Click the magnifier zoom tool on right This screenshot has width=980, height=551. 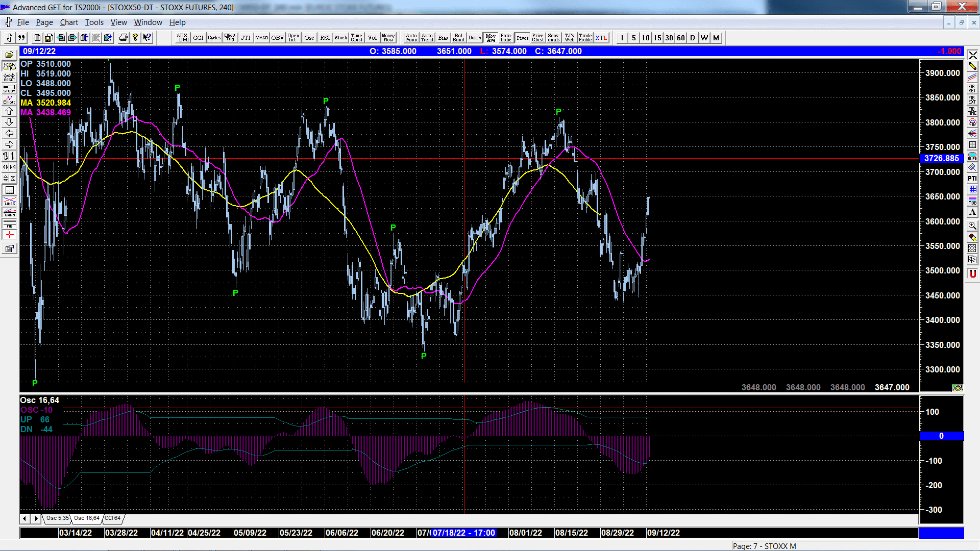[x=972, y=226]
